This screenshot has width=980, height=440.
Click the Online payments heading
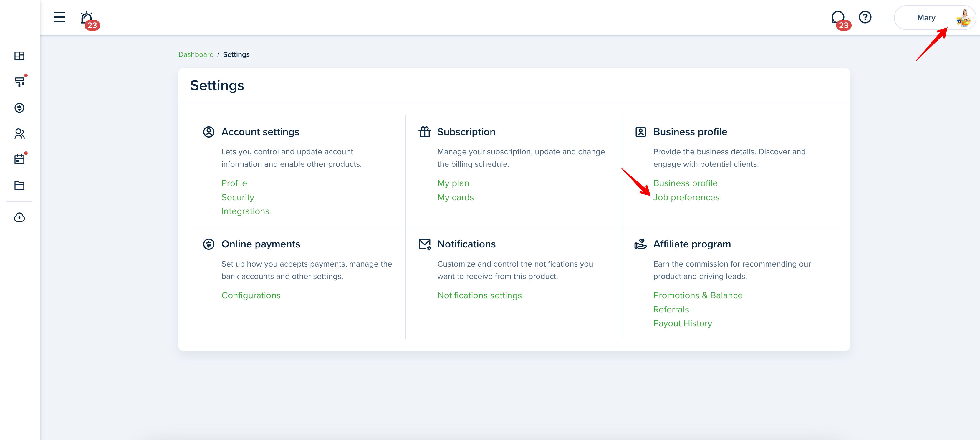coord(261,244)
